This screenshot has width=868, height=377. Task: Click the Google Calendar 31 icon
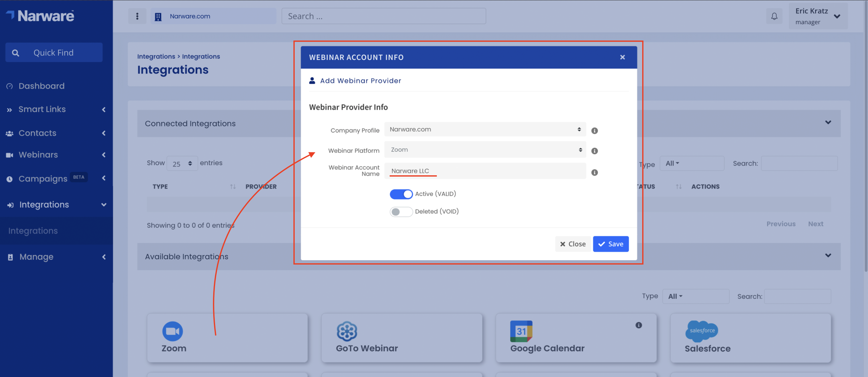(x=521, y=331)
